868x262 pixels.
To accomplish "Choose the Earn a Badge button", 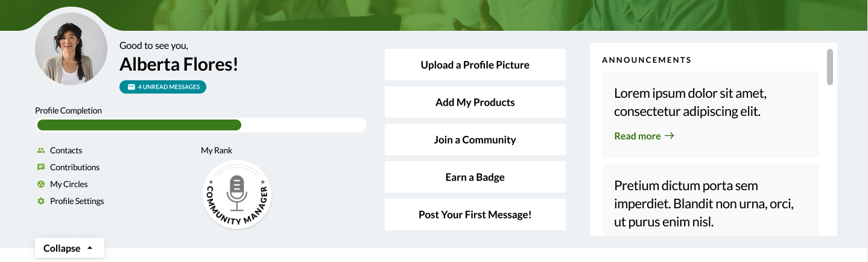I will (x=475, y=177).
